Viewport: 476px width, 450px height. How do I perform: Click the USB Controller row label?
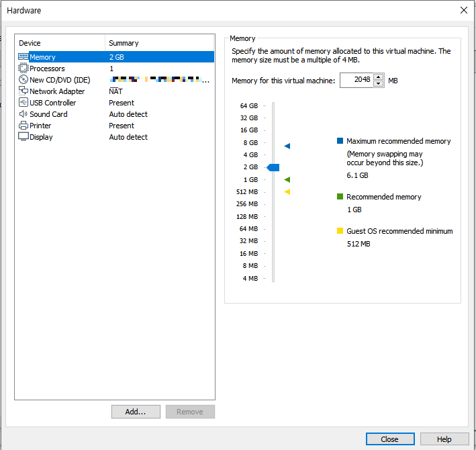click(52, 103)
